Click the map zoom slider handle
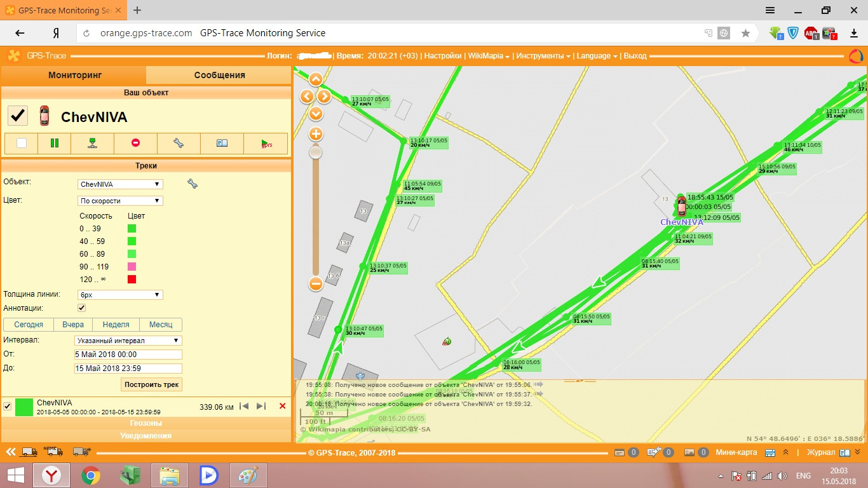 pyautogui.click(x=315, y=152)
